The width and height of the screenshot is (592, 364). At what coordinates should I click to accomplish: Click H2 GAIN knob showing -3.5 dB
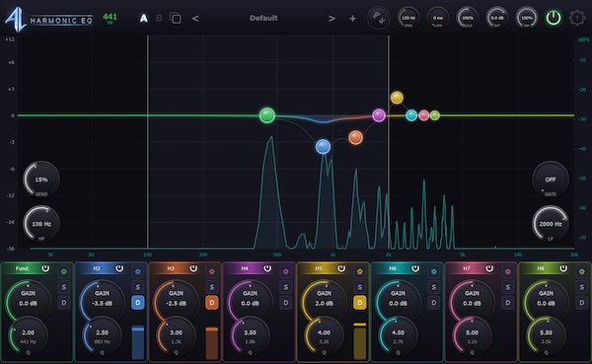coord(102,301)
